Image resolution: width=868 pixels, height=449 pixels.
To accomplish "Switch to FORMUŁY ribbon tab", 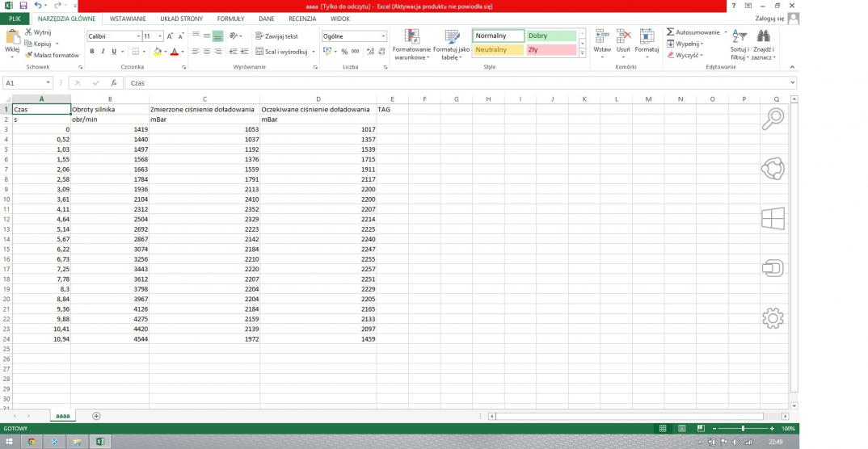I will pyautogui.click(x=231, y=19).
